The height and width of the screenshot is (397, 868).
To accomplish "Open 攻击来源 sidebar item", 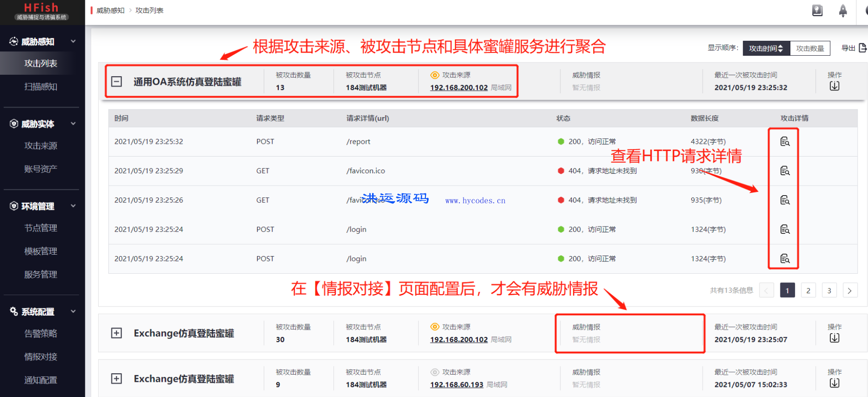I will pos(41,146).
